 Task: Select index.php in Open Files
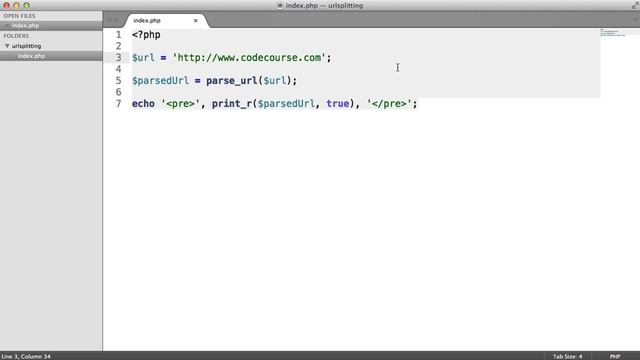click(x=25, y=26)
